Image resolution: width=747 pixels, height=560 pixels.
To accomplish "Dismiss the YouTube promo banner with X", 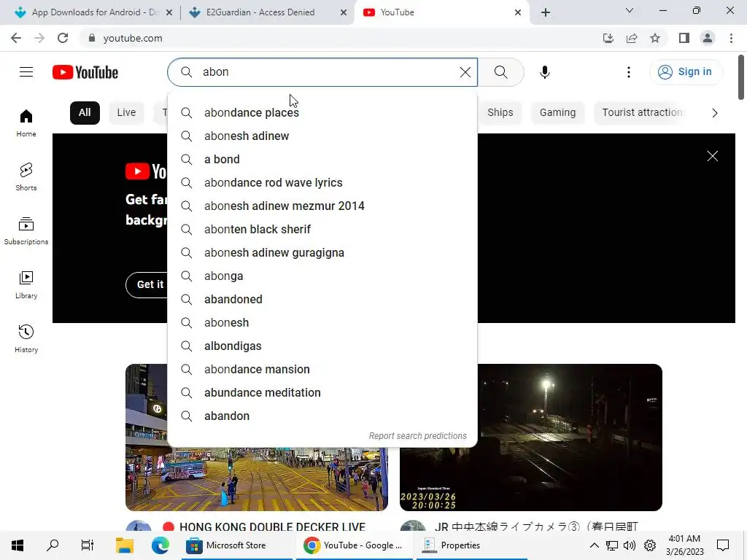I will tap(712, 156).
